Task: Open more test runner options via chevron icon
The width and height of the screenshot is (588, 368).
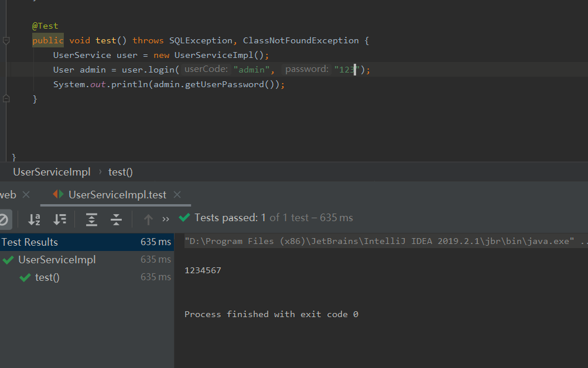Action: point(165,219)
